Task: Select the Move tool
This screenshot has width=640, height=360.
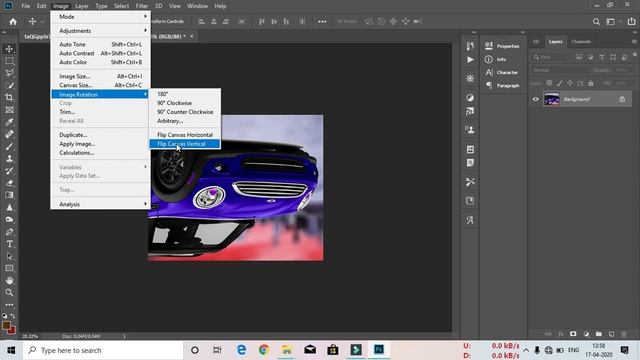Action: [9, 49]
